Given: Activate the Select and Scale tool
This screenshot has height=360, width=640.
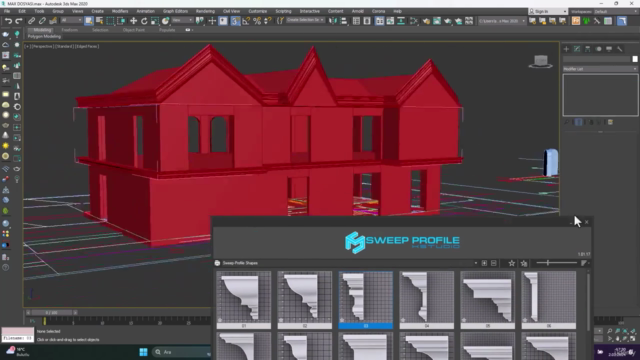Looking at the screenshot, I should click(155, 21).
